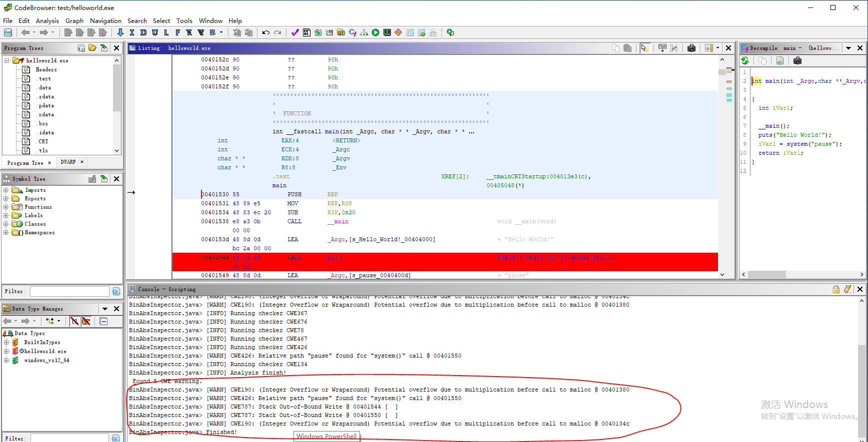Expand the Imports node in Symbol Tree
The image size is (868, 442).
pos(6,190)
